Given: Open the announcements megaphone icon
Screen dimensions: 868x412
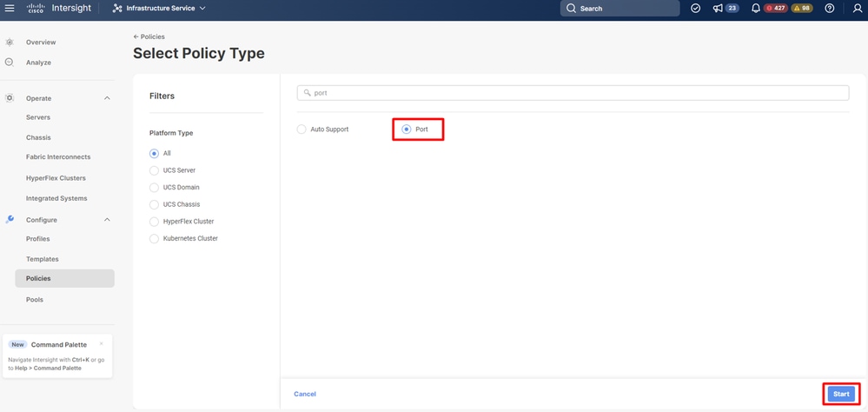Looking at the screenshot, I should click(718, 9).
